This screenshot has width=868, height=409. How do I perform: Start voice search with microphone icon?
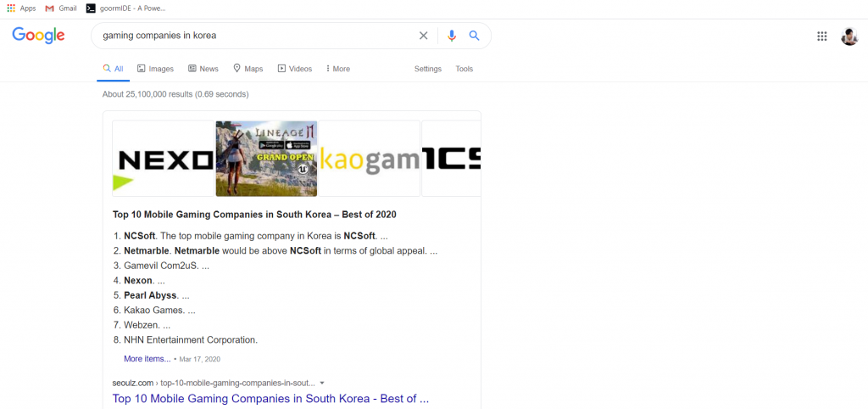click(x=452, y=36)
